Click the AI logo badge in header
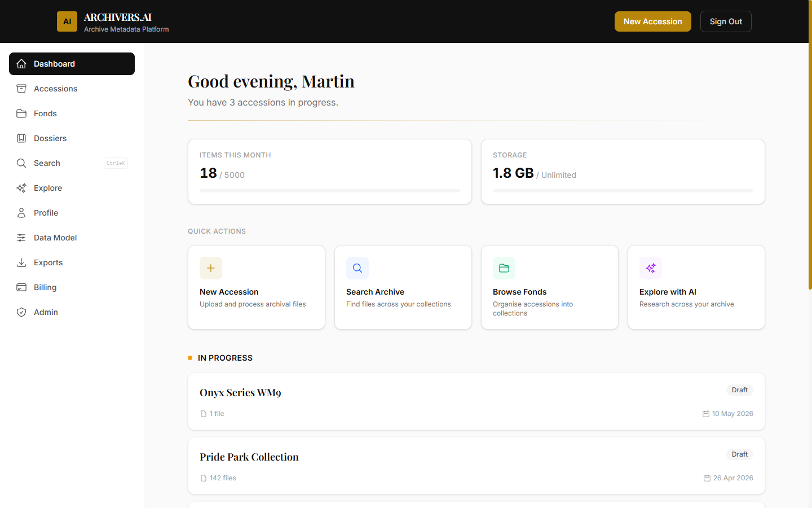This screenshot has height=508, width=812. coord(67,21)
